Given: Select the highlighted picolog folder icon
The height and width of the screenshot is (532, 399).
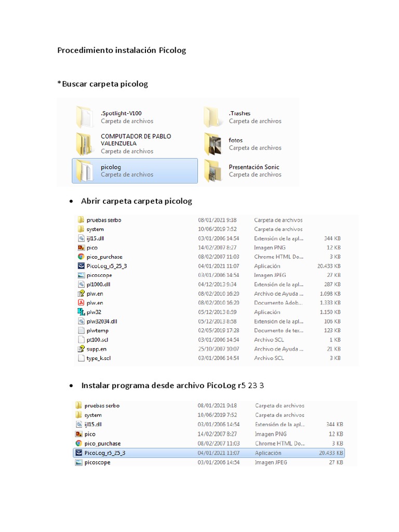Looking at the screenshot, I should pos(85,170).
